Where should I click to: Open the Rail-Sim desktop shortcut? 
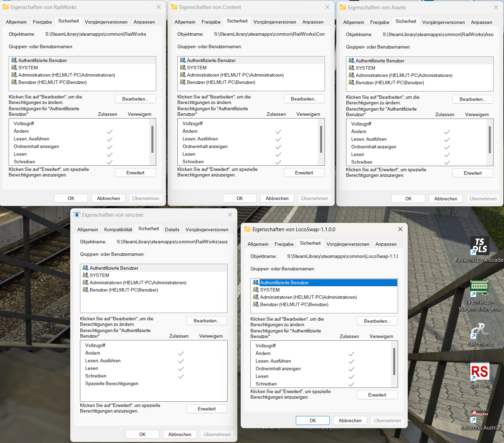coord(479,372)
